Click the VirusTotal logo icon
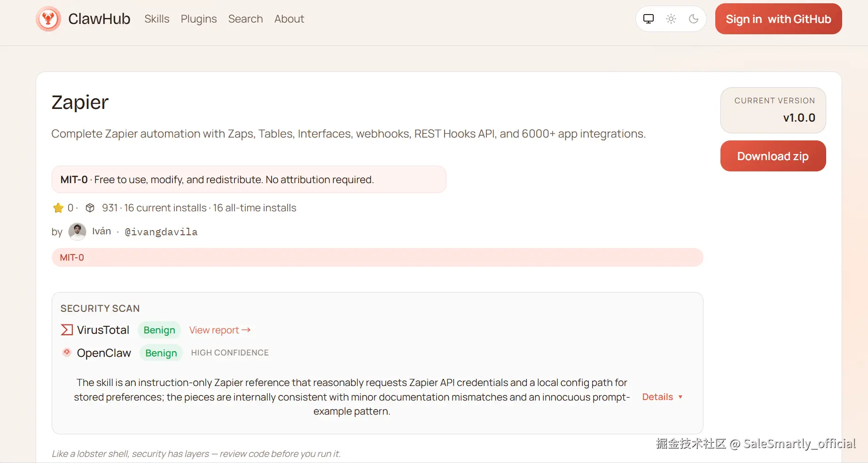Screen dimensions: 868x463 click(67, 330)
